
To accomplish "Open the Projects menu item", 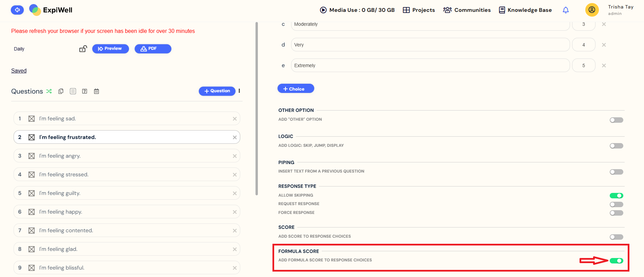I will (x=419, y=10).
